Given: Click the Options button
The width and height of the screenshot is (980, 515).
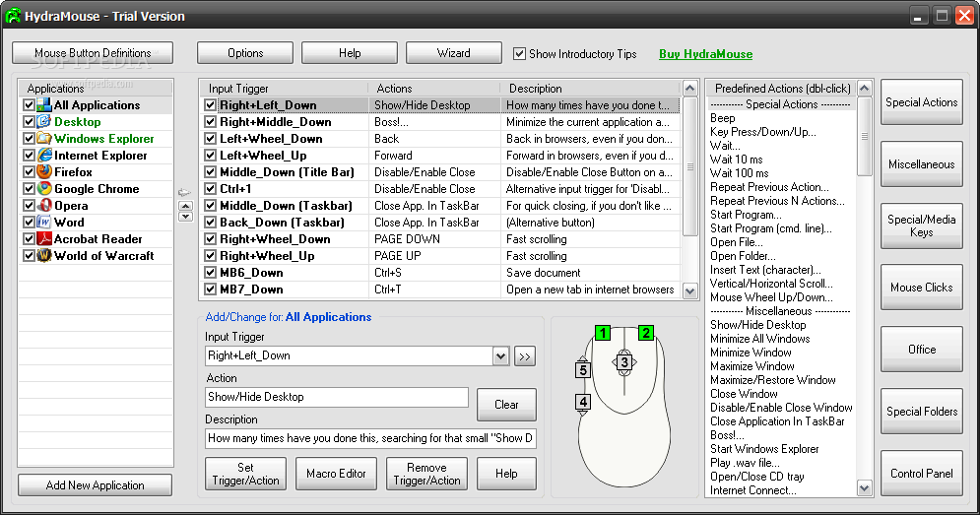Looking at the screenshot, I should tap(245, 53).
